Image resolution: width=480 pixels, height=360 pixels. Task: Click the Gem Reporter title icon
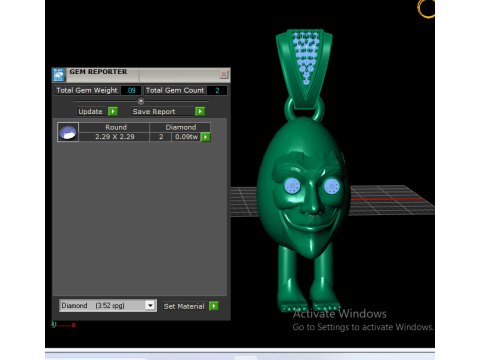[x=59, y=75]
